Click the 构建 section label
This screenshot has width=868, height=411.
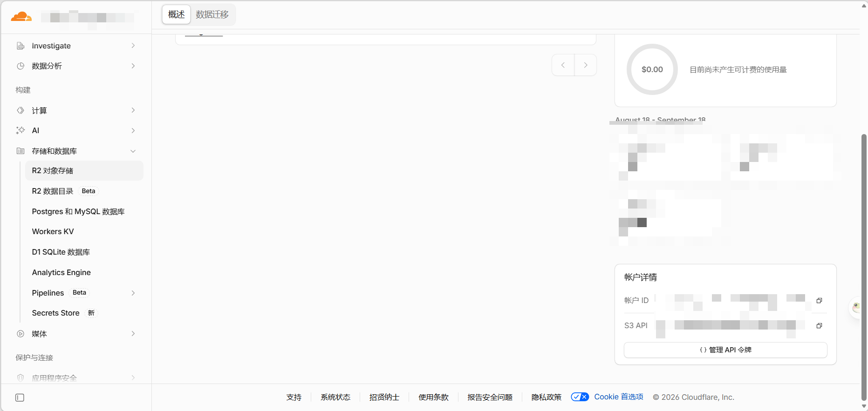click(23, 90)
